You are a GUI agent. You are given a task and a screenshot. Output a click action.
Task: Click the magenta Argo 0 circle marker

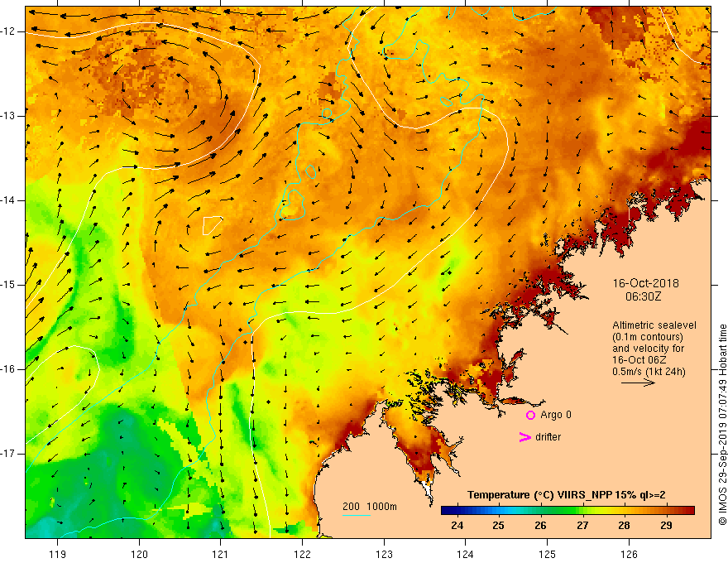530,416
